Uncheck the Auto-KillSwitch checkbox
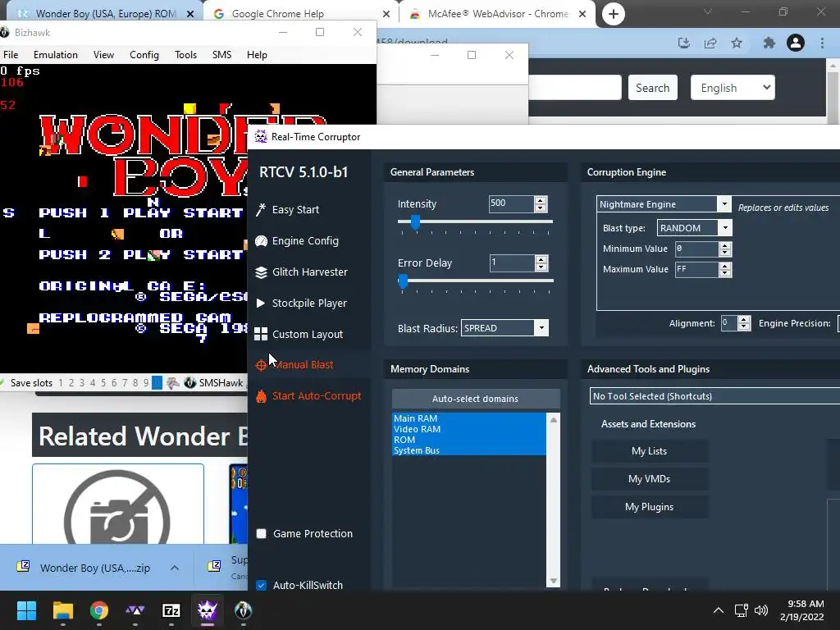Screen dimensions: 840x630 [262, 585]
